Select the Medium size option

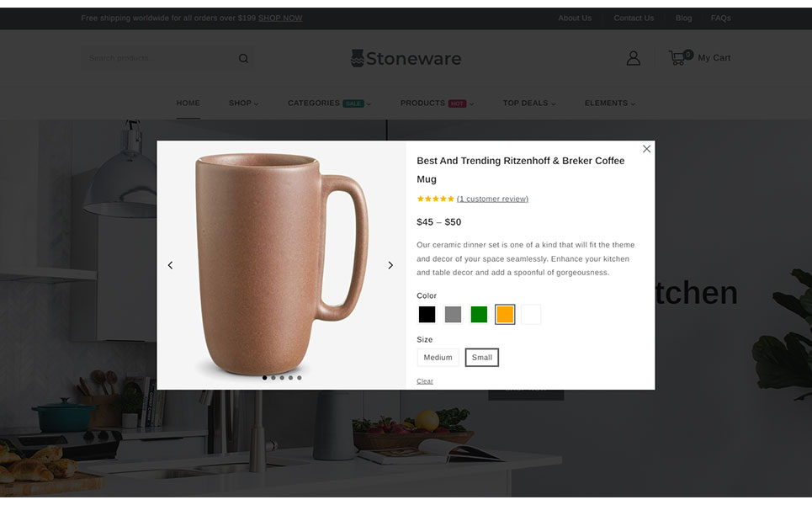[438, 358]
